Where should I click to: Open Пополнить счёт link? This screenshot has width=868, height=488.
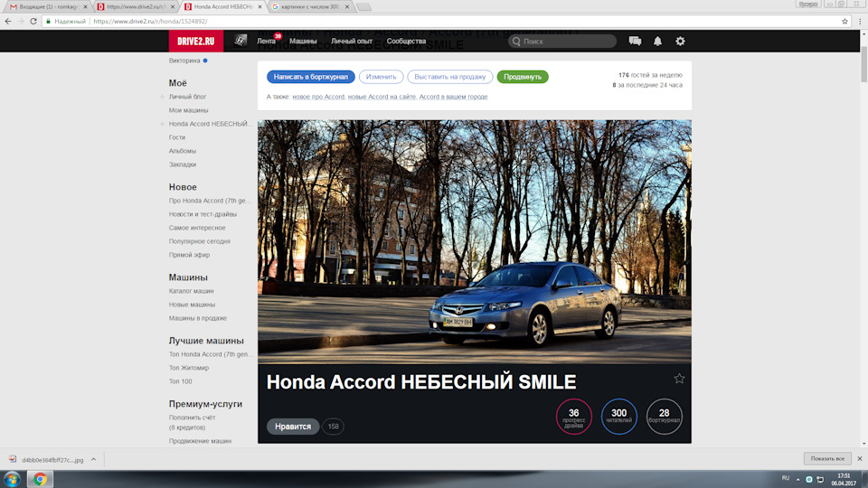[x=192, y=418]
